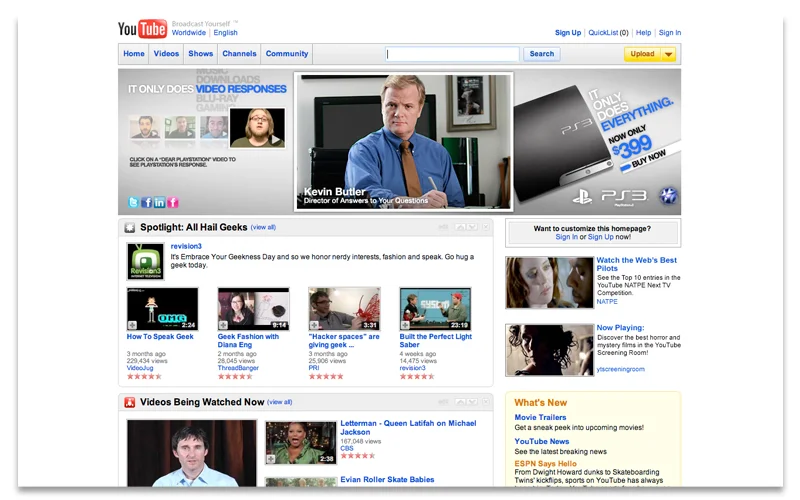Image resolution: width=800 pixels, height=500 pixels.
Task: Move the Spotlight module down
Action: [472, 227]
